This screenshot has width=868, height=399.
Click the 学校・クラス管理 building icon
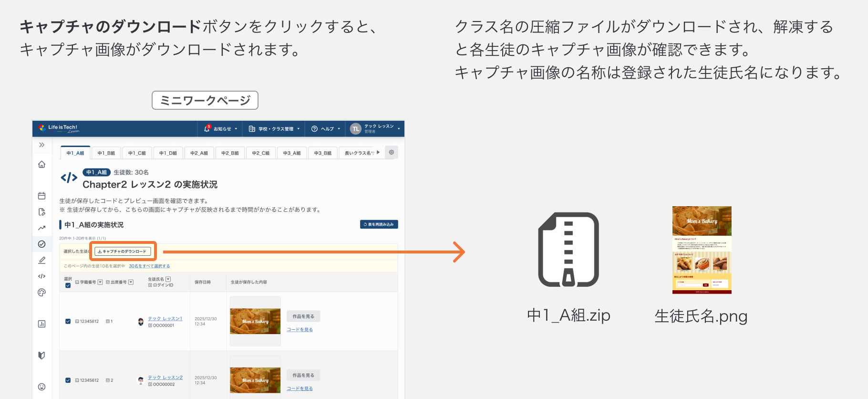[252, 129]
